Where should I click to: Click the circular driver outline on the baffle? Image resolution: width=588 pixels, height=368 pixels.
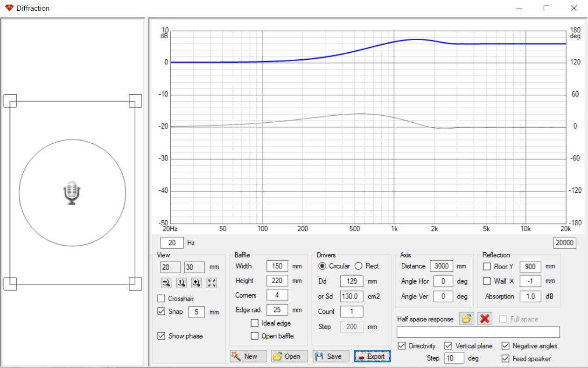[72, 193]
